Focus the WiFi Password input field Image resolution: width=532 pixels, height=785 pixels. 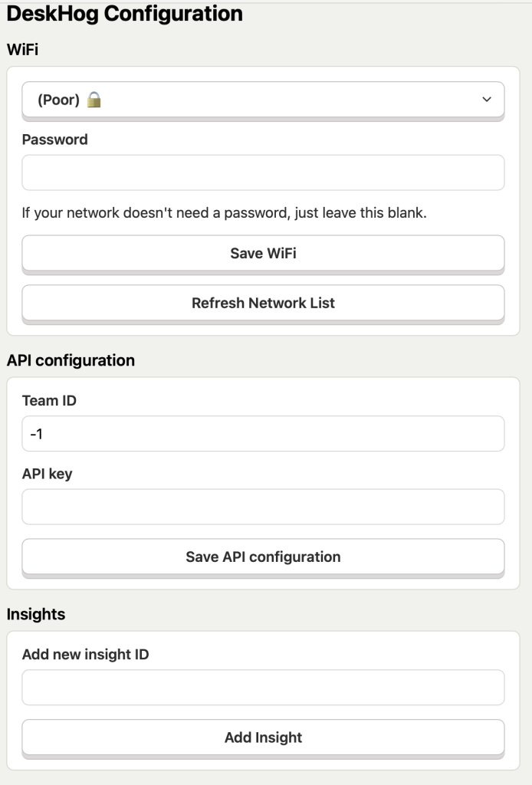[x=263, y=172]
